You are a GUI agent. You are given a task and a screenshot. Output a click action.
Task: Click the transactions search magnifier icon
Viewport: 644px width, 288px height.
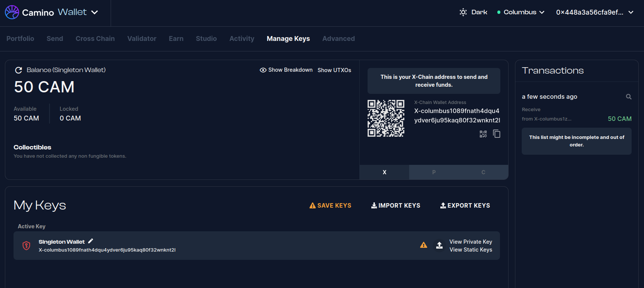click(629, 97)
